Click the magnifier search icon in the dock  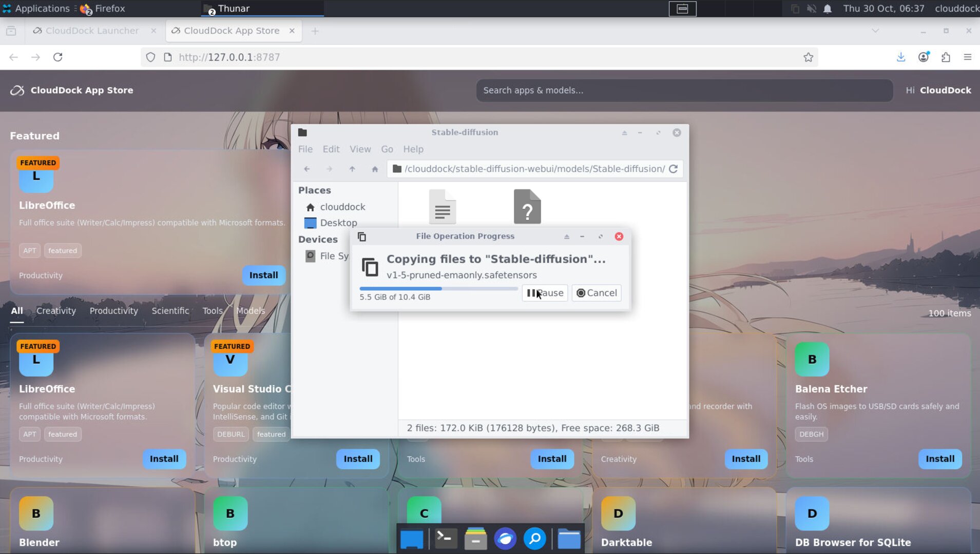point(534,539)
